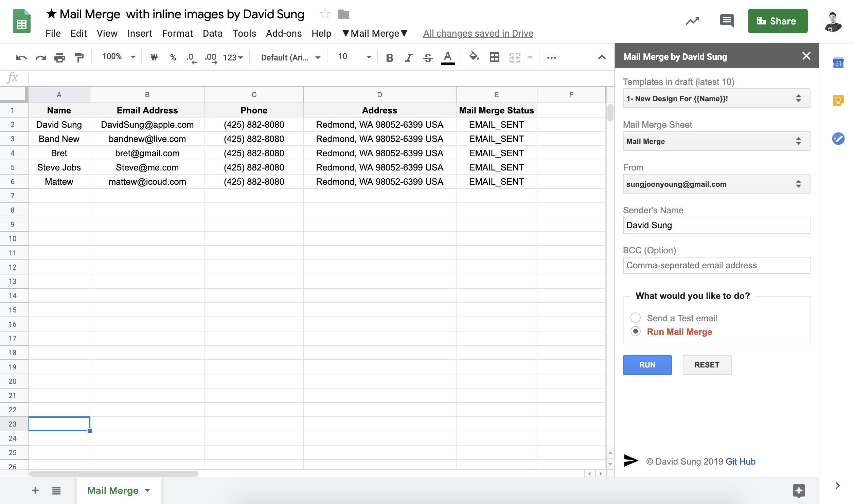Apply paint format with the paint roller icon

click(79, 57)
